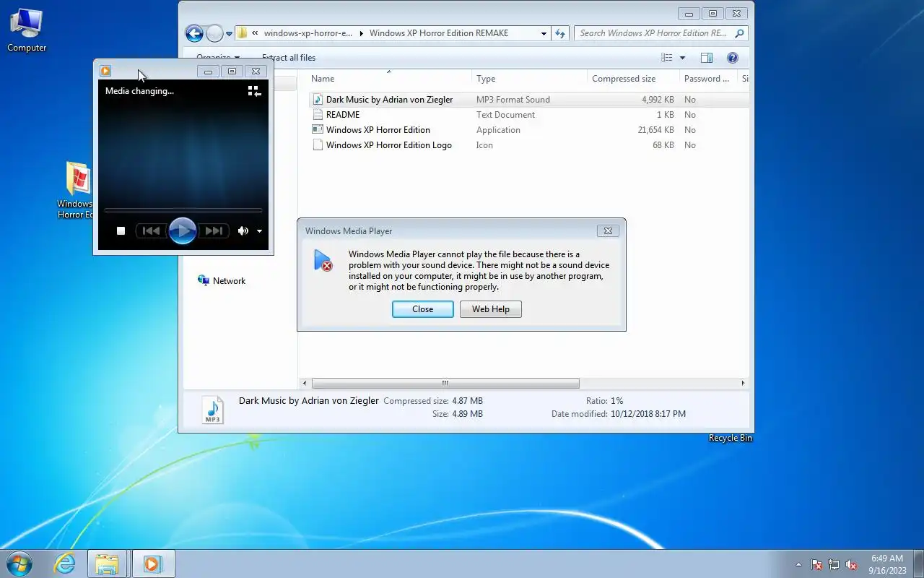
Task: Click the MP3 icon beside Dark Music
Action: tap(318, 99)
